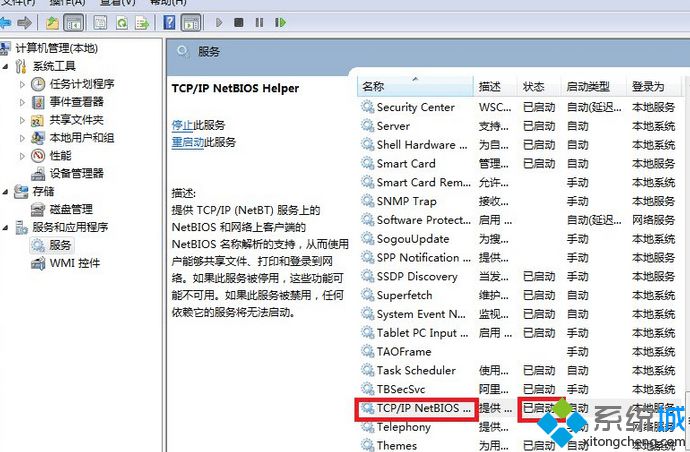Sort services by 名称 column header
690x452 pixels.
click(x=373, y=87)
